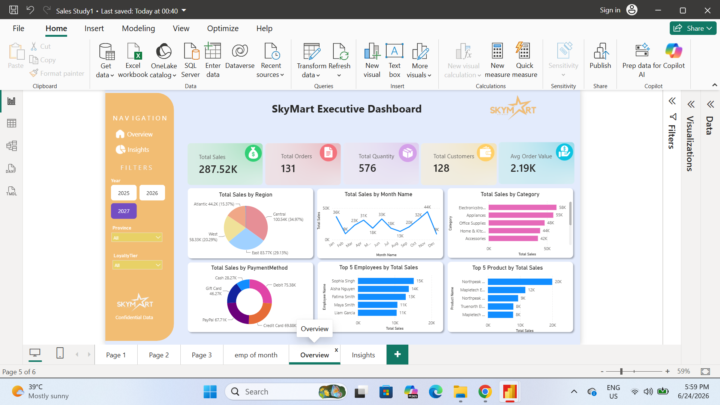Connect to SQL Server
Image resolution: width=720 pixels, height=405 pixels.
tap(190, 60)
